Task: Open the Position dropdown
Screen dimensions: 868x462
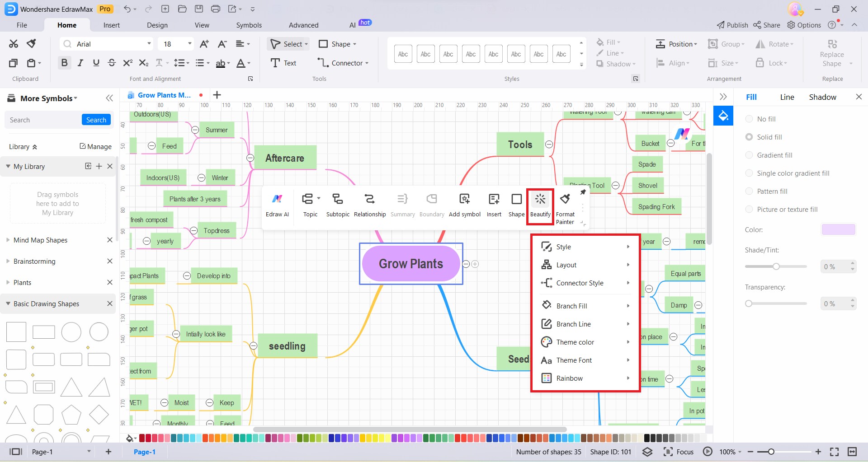Action: click(x=676, y=44)
